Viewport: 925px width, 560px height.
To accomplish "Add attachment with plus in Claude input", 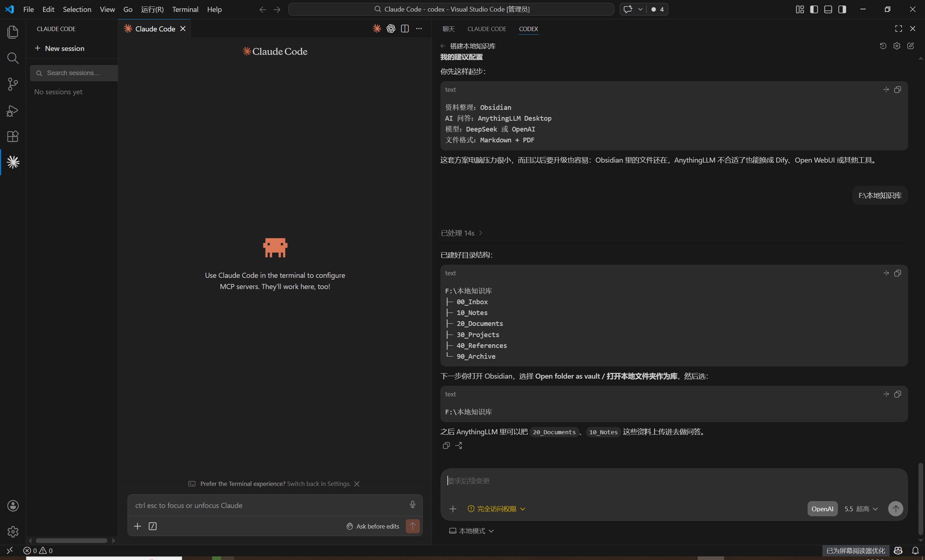I will (137, 526).
